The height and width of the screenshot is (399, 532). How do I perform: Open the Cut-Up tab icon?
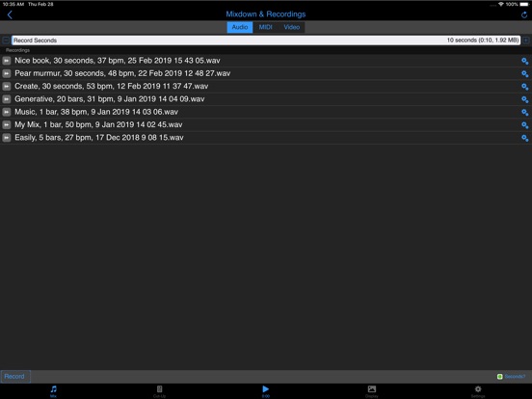159,388
